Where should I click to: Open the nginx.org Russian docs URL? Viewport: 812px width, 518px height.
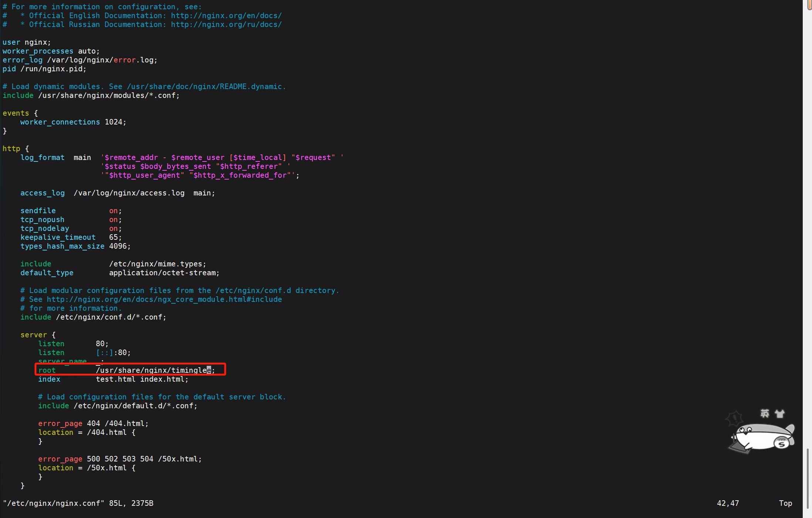(226, 25)
